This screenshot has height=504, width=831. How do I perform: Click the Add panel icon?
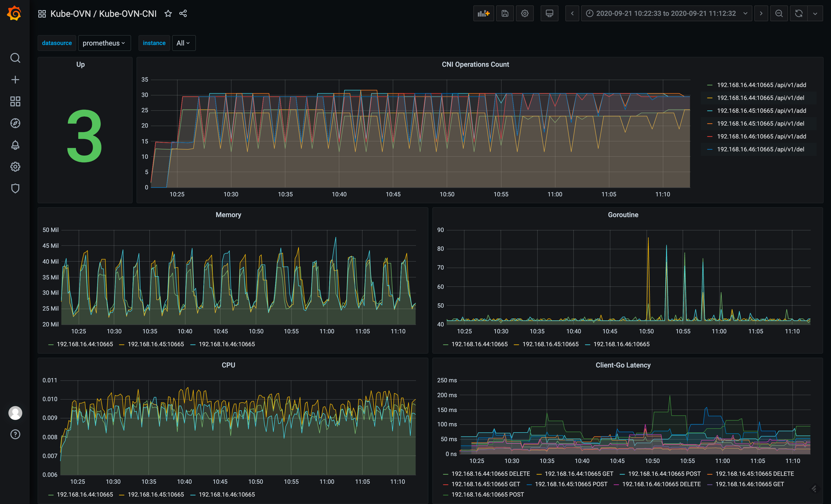click(483, 14)
